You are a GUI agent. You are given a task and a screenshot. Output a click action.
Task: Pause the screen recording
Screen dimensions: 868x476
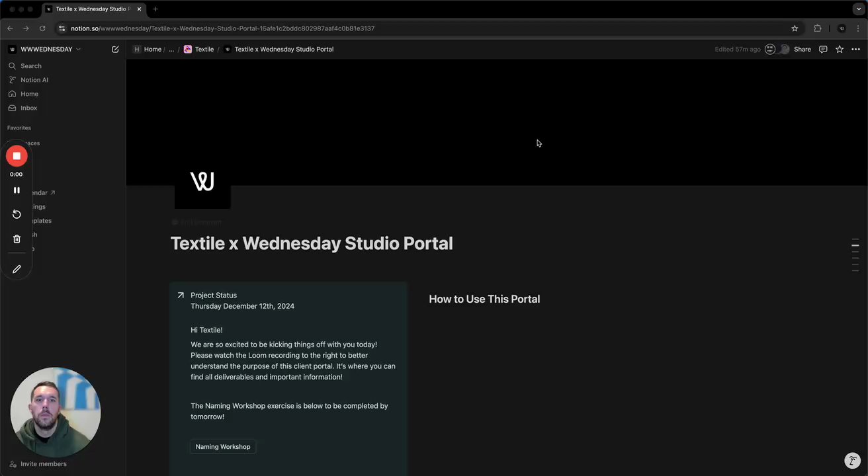tap(17, 190)
